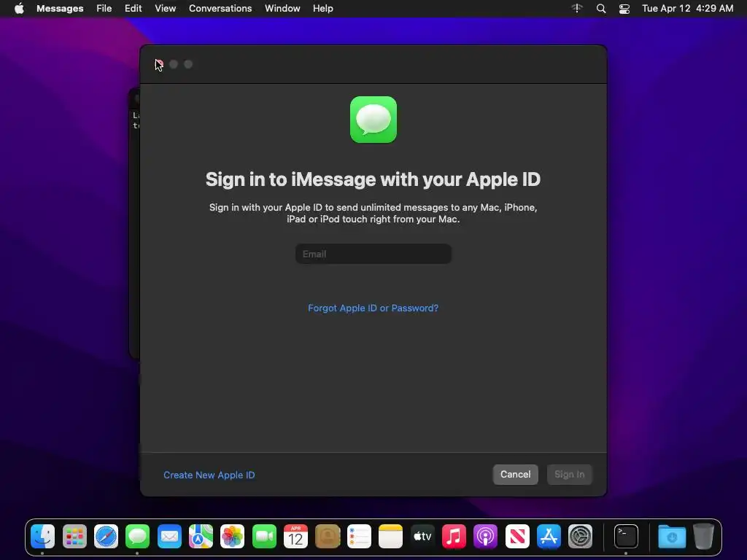Open the Mail app in the Dock

(169, 537)
